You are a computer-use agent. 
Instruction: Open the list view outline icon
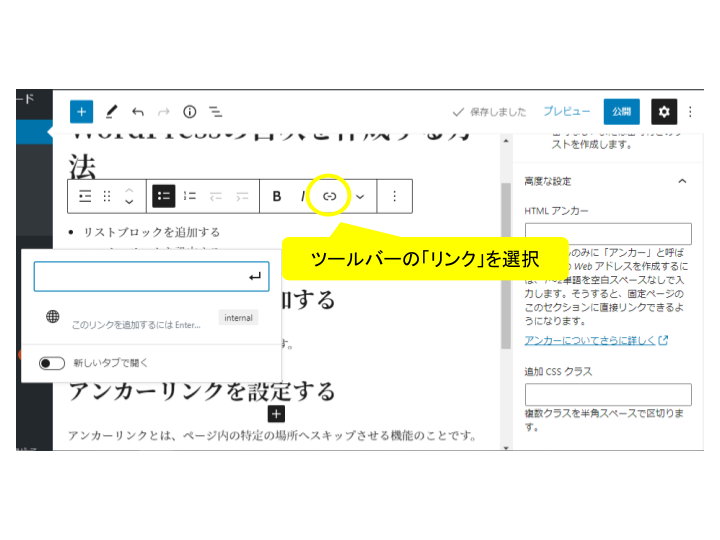pyautogui.click(x=215, y=112)
